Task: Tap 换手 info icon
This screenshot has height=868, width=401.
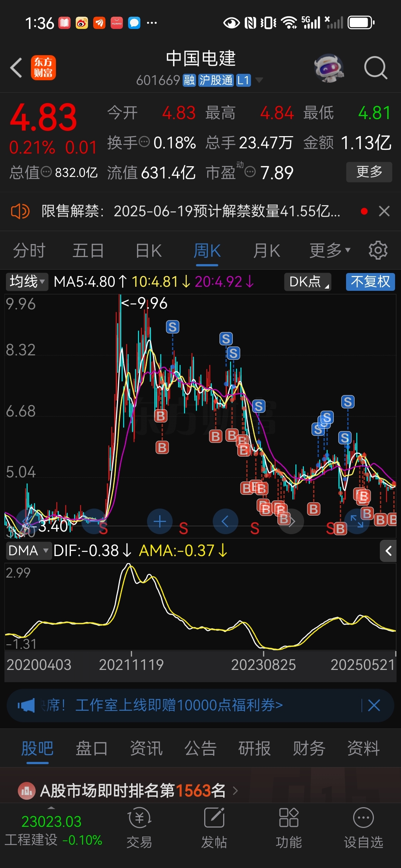Action: [144, 142]
